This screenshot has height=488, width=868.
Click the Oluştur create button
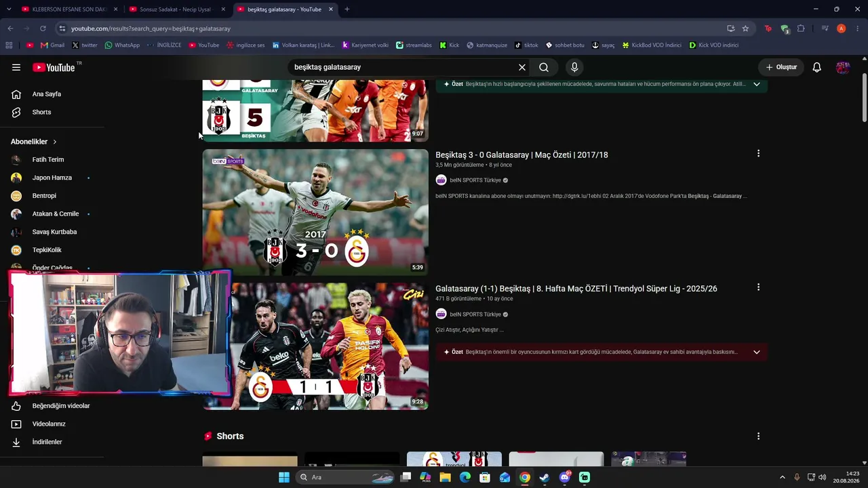(x=781, y=67)
